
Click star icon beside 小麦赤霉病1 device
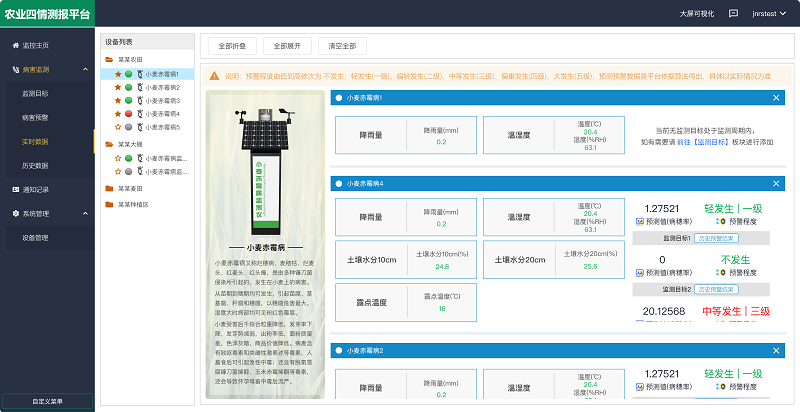pyautogui.click(x=118, y=74)
